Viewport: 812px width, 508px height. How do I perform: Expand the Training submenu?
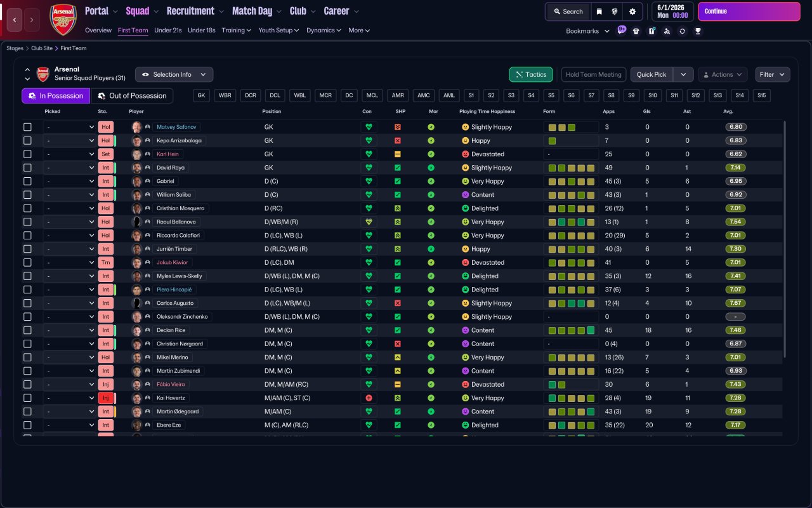point(236,30)
